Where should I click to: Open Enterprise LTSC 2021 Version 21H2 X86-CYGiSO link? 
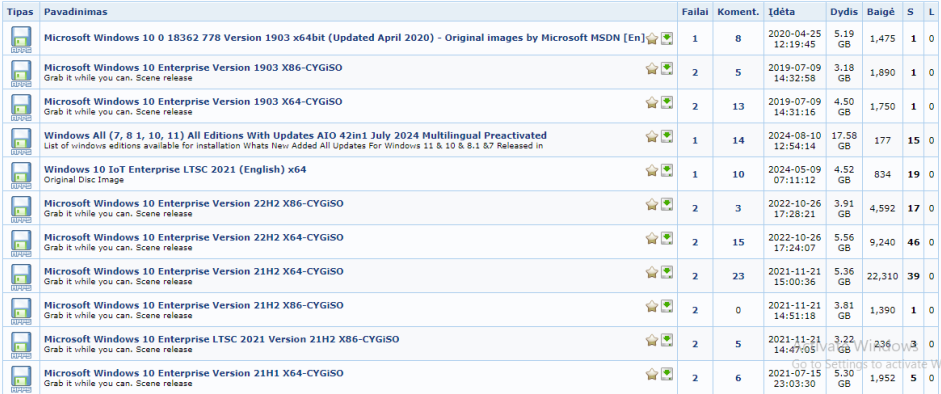(221, 339)
